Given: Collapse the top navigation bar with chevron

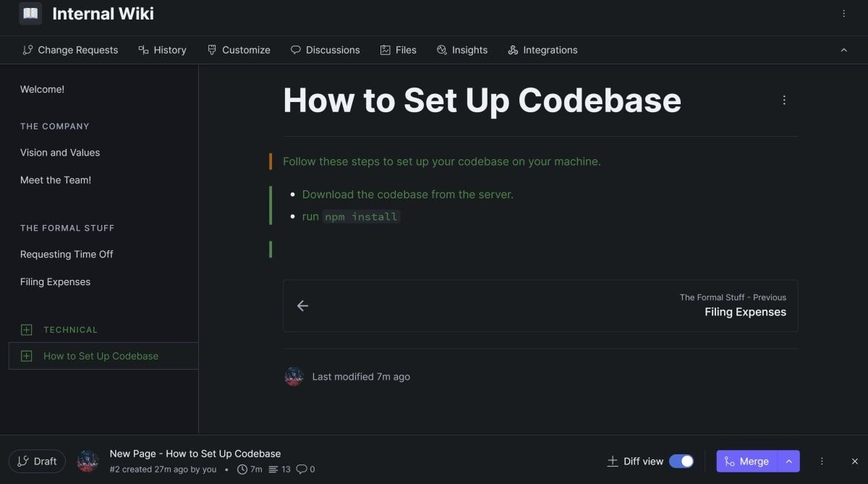Looking at the screenshot, I should click(x=843, y=50).
